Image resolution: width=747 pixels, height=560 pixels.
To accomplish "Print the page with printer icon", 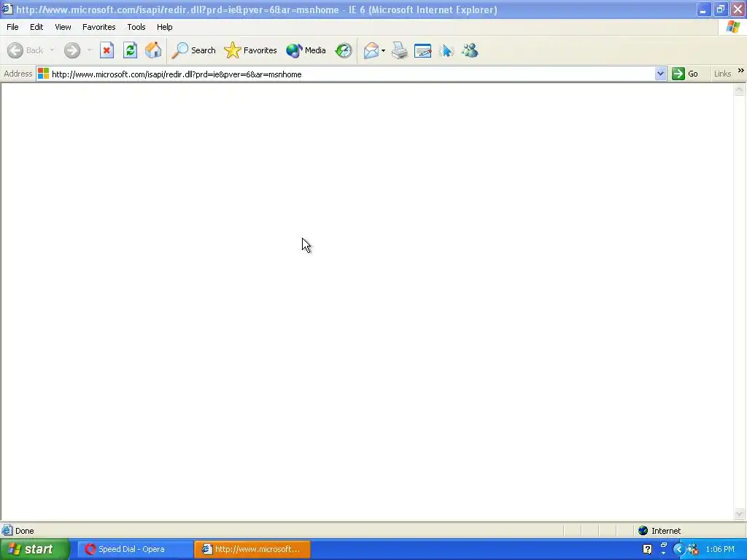I will (x=400, y=50).
